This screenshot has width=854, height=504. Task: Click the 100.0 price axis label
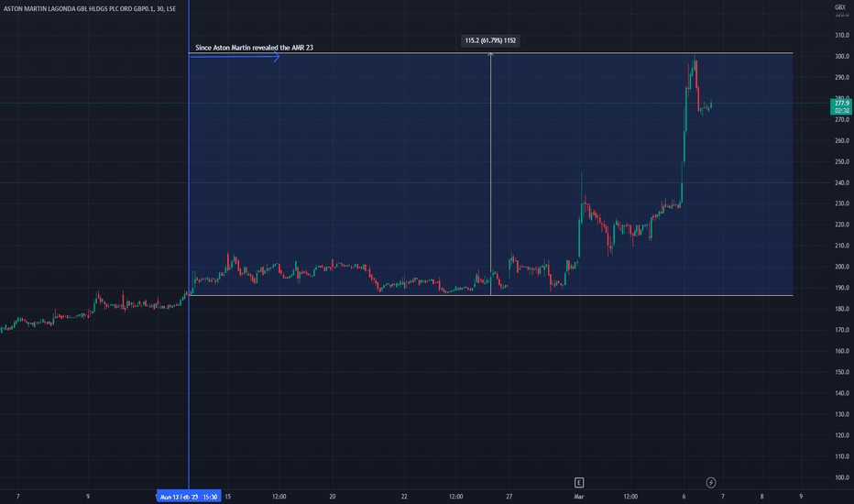[842, 477]
